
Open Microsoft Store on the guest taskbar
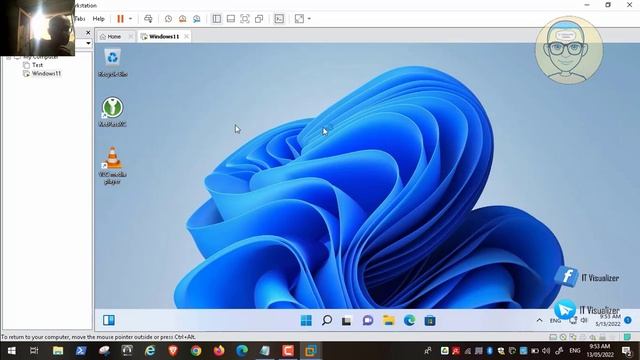pyautogui.click(x=430, y=321)
